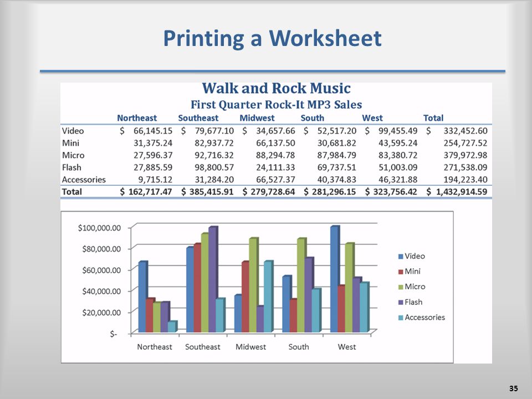
Task: Click Mini total 254,727.52
Action: [465, 143]
